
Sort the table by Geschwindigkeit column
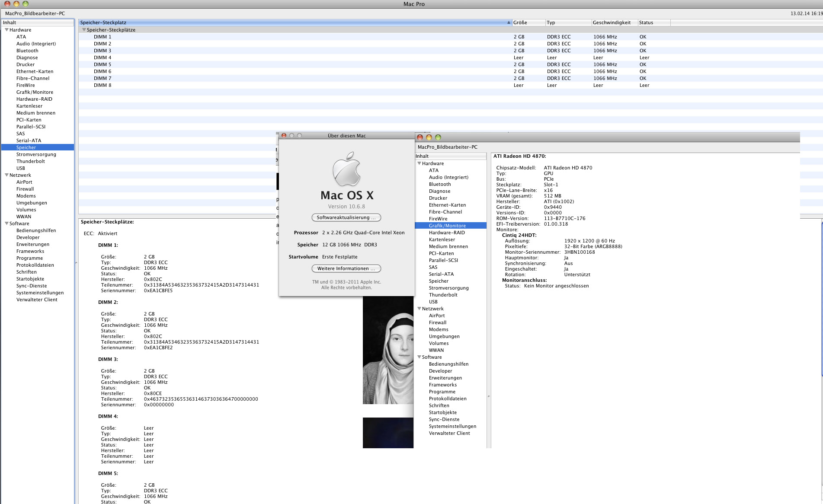point(615,22)
